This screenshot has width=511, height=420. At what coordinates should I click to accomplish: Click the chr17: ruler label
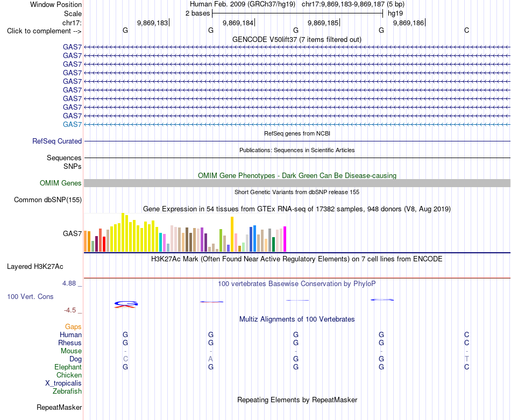pos(72,23)
